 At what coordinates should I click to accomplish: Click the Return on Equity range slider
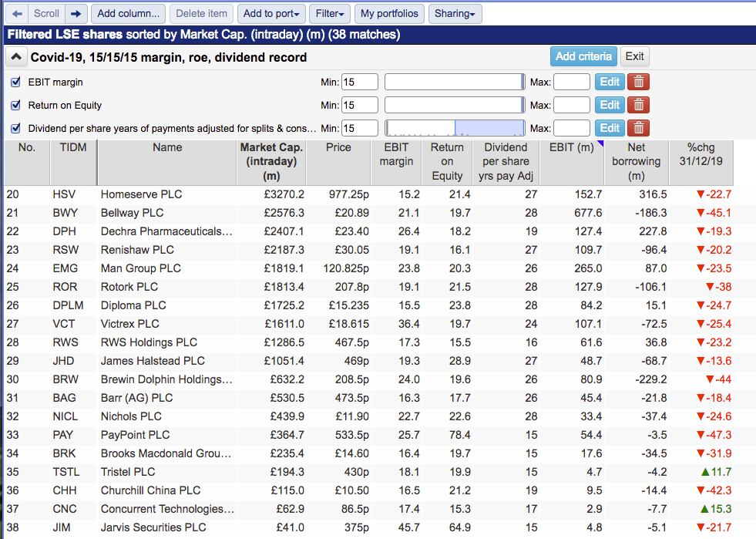(x=455, y=105)
